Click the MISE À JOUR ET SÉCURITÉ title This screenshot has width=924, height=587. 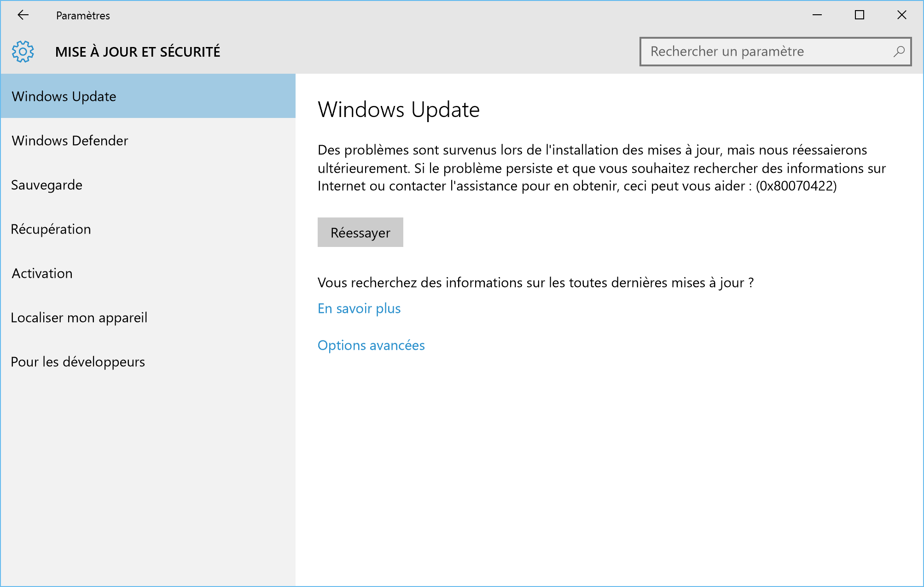click(x=138, y=52)
